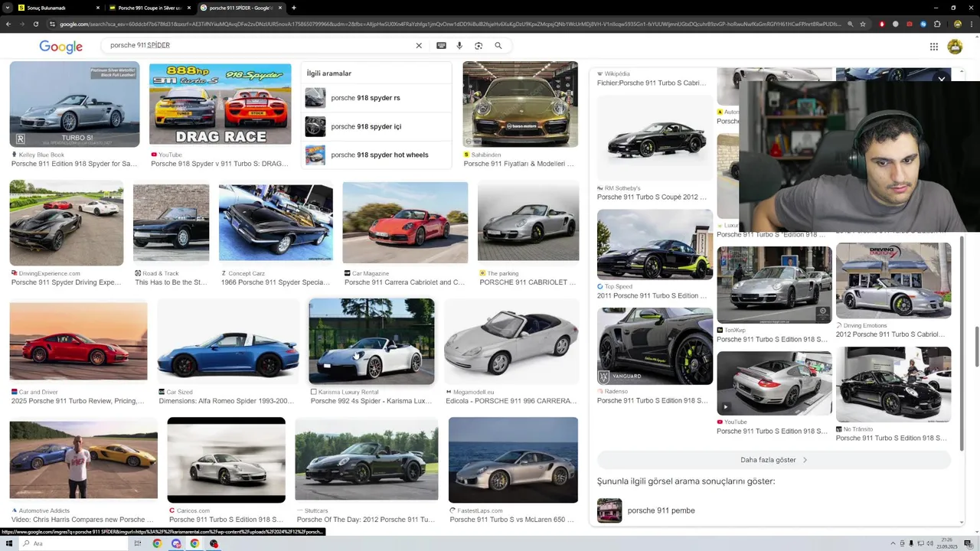Switch to the Porsche 991 Coupe in Silver tab

coord(149,8)
